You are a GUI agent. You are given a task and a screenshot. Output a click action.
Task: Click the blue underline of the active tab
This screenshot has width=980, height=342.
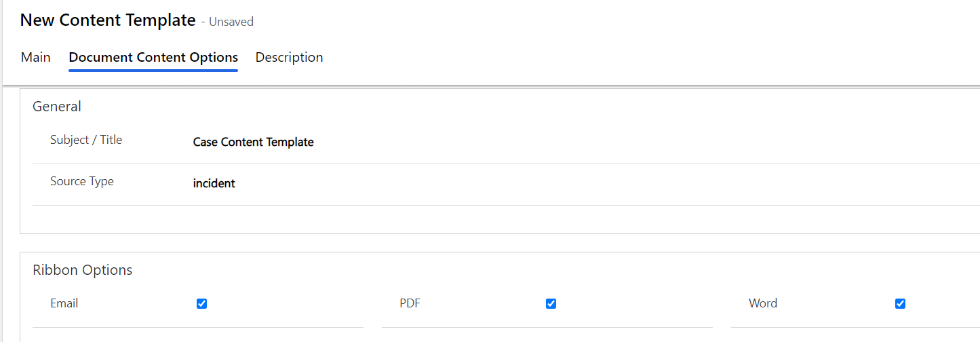pos(153,70)
